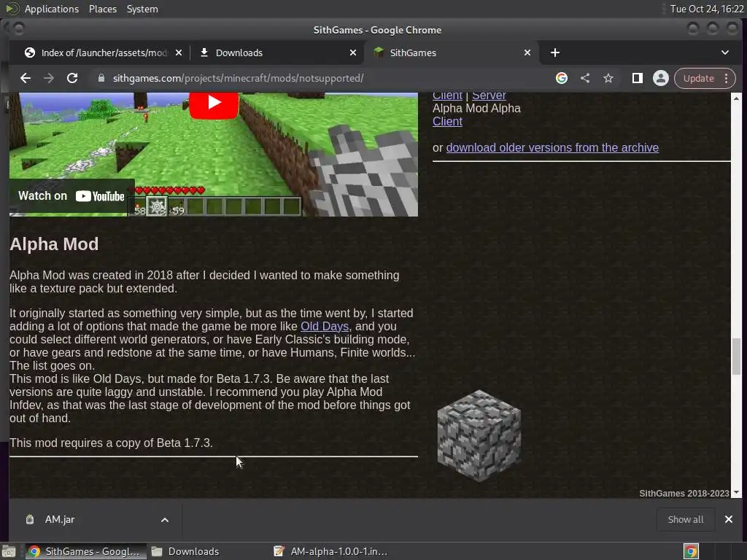The width and height of the screenshot is (747, 560).
Task: Open the Old Days link
Action: pyautogui.click(x=325, y=326)
